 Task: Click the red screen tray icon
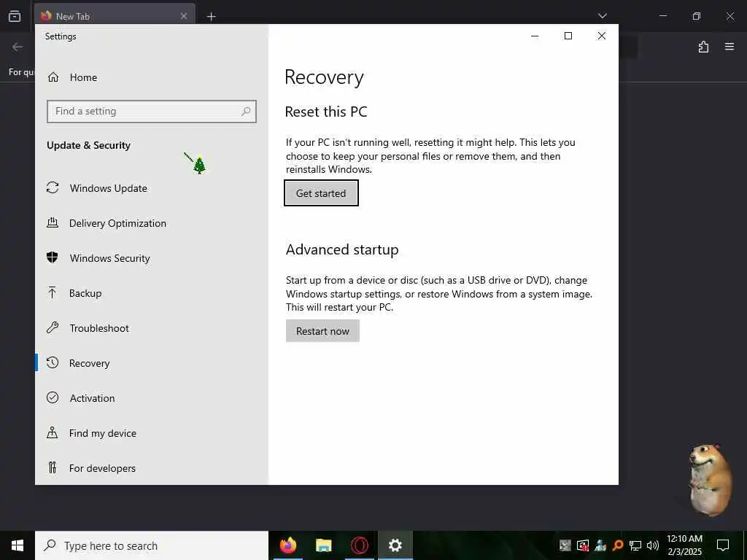[583, 545]
